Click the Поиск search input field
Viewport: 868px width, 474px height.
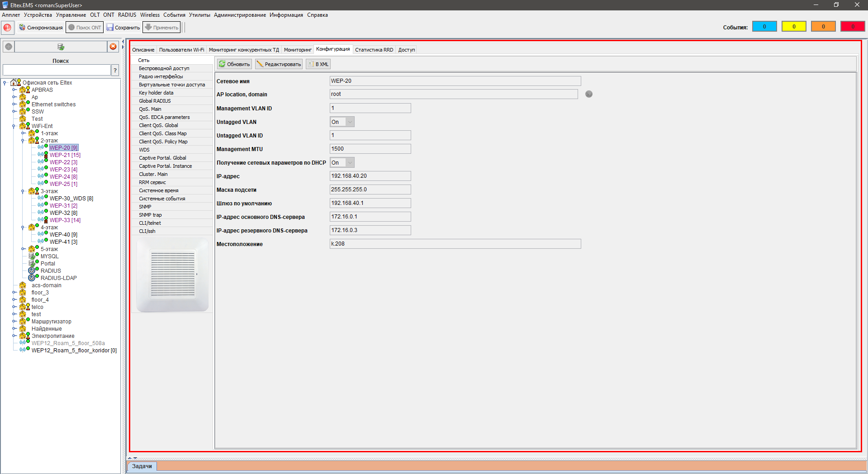coord(57,70)
